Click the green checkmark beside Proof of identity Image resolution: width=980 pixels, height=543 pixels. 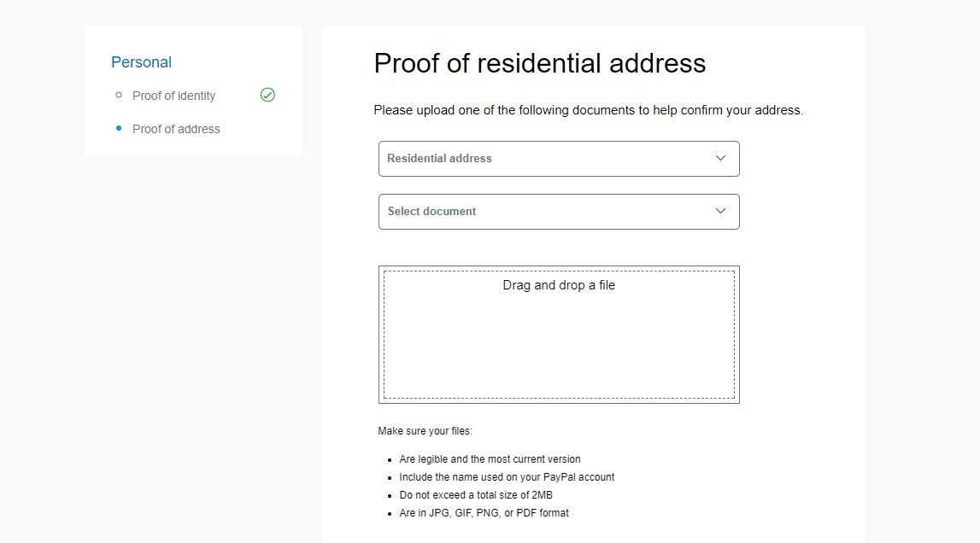pos(267,95)
